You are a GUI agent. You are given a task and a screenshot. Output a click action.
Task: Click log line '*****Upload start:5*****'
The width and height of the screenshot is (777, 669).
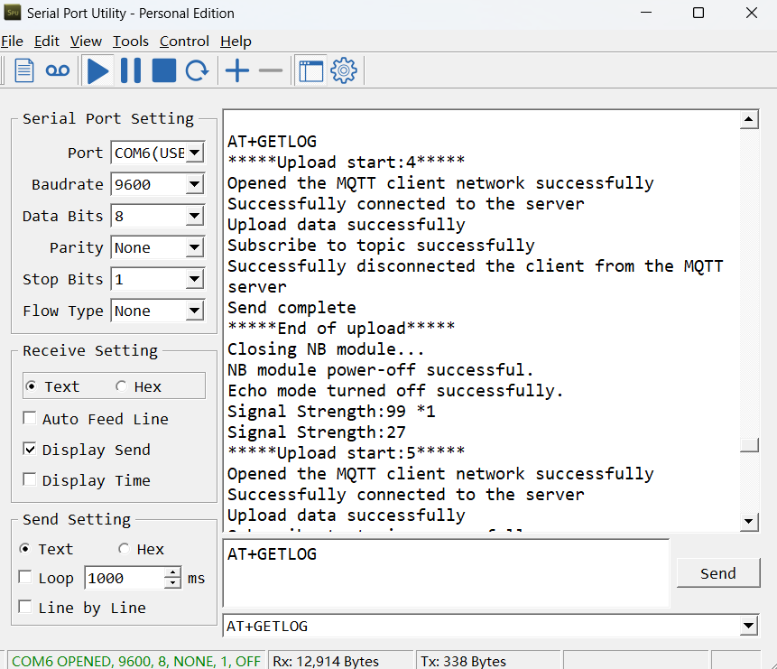[x=346, y=453]
